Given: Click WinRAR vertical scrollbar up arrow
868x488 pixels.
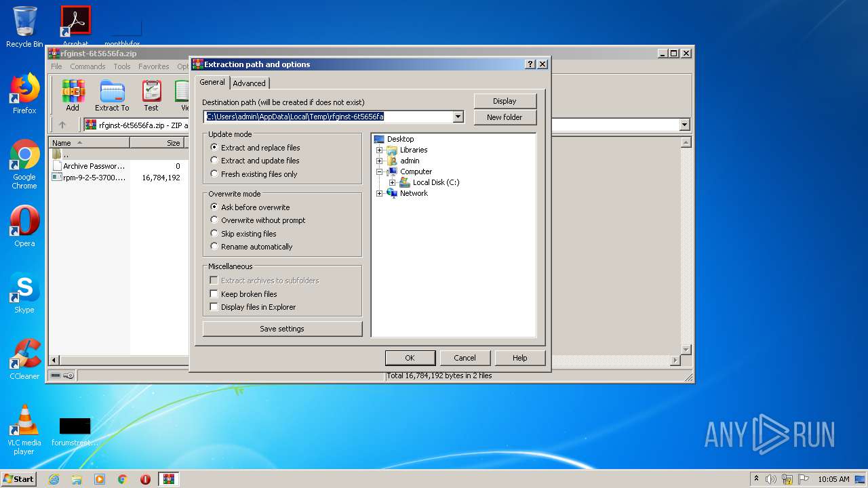Looking at the screenshot, I should coord(686,142).
